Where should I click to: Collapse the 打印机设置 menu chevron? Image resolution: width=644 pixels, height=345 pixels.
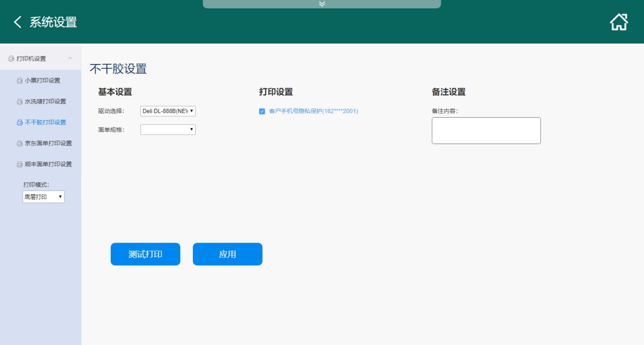coord(70,58)
